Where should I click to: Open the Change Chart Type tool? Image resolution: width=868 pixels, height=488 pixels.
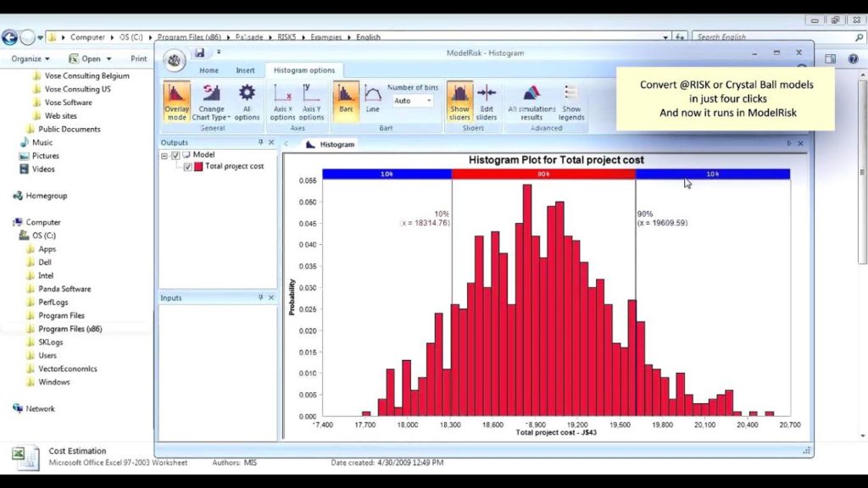[209, 100]
